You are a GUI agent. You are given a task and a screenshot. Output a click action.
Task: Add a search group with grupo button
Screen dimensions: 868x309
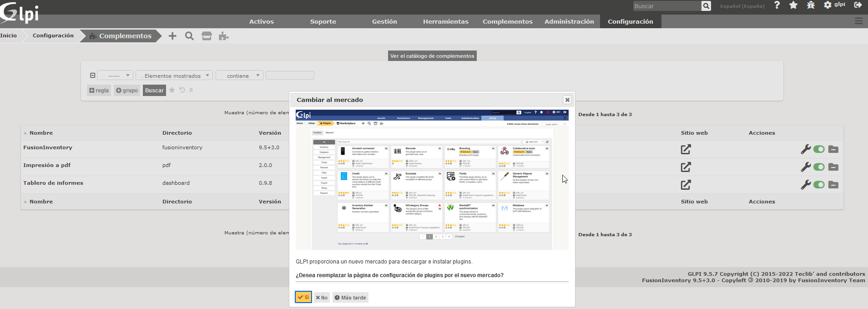(x=127, y=90)
